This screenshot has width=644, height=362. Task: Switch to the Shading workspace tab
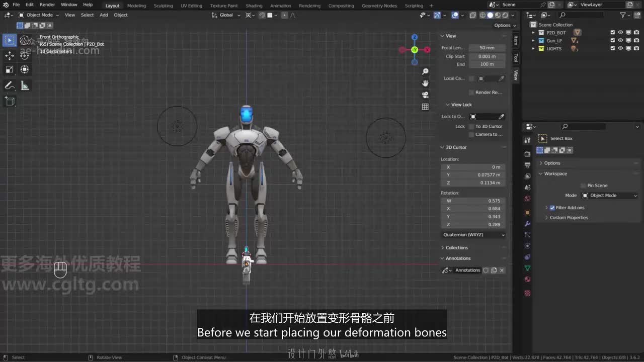tap(254, 6)
